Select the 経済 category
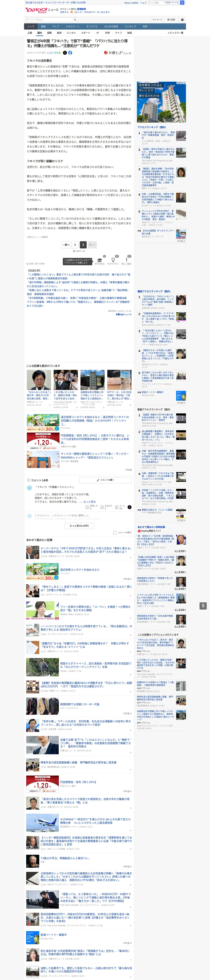The height and width of the screenshot is (980, 210). coord(59,33)
